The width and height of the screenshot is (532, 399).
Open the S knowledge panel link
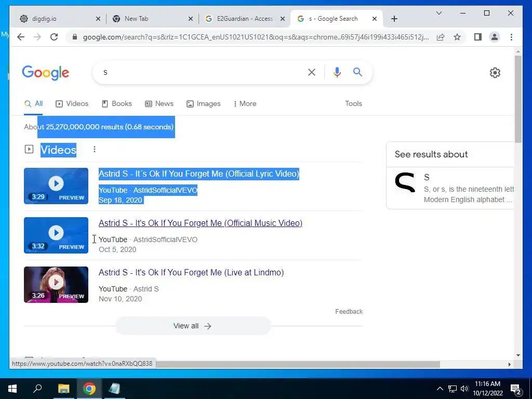[427, 177]
